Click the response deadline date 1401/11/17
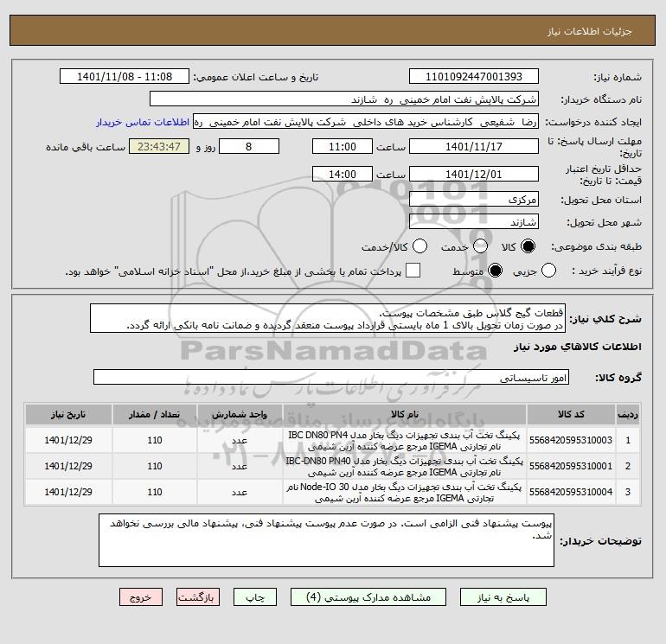 [x=474, y=146]
